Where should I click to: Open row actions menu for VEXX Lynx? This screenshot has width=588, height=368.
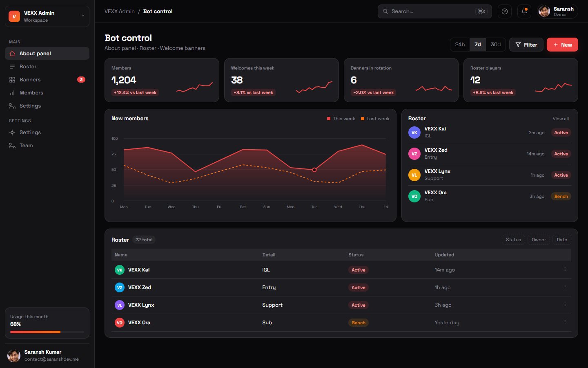pyautogui.click(x=565, y=305)
